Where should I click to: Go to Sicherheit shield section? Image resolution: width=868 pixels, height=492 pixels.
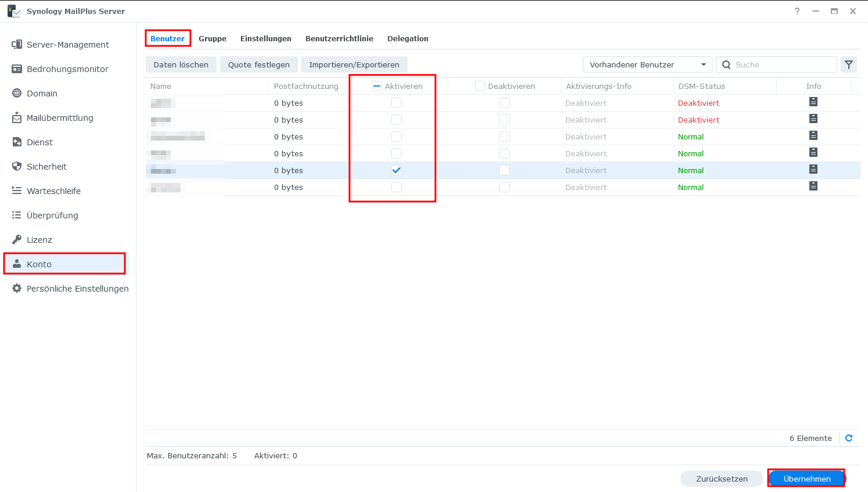(46, 167)
